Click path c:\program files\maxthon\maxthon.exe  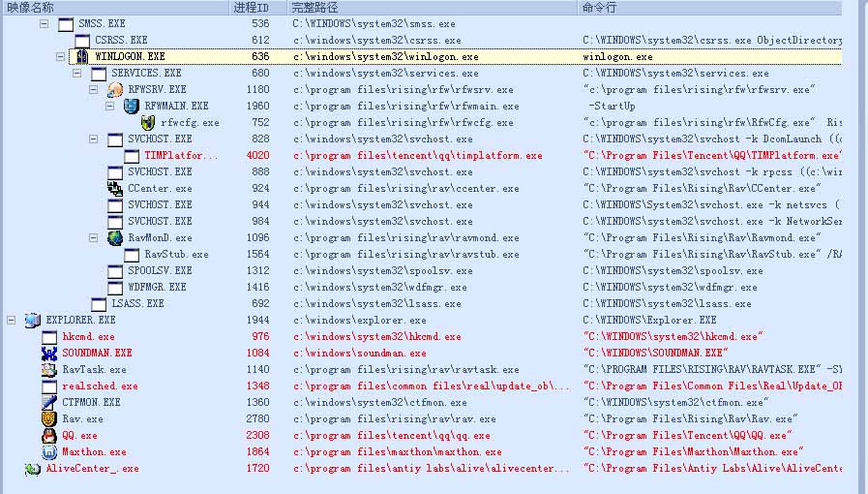[398, 452]
